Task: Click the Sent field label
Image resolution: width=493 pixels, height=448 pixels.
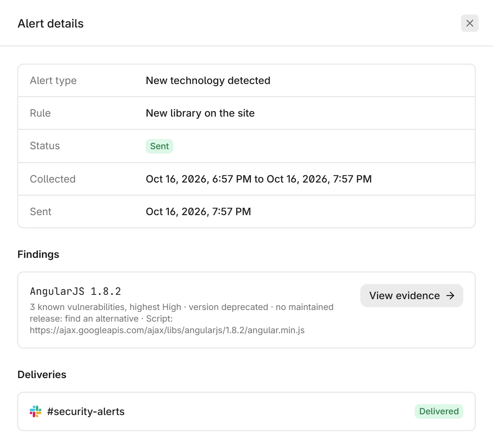Action: point(41,212)
